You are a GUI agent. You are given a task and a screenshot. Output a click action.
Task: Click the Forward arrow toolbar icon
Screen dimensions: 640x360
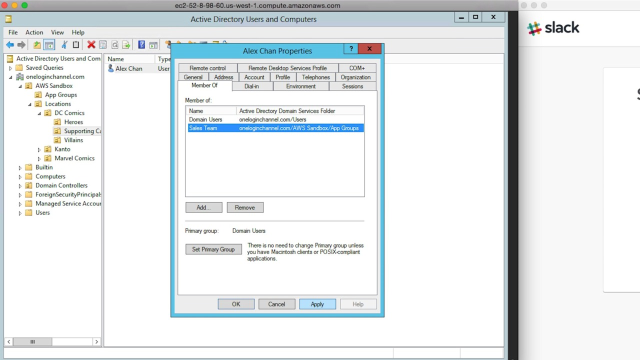point(22,45)
